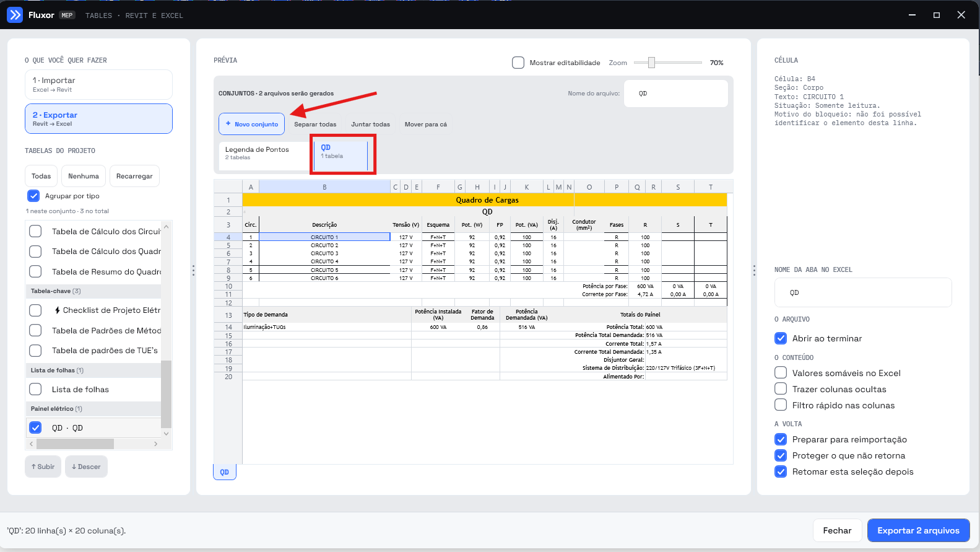
Task: Click the Descer button
Action: click(86, 467)
